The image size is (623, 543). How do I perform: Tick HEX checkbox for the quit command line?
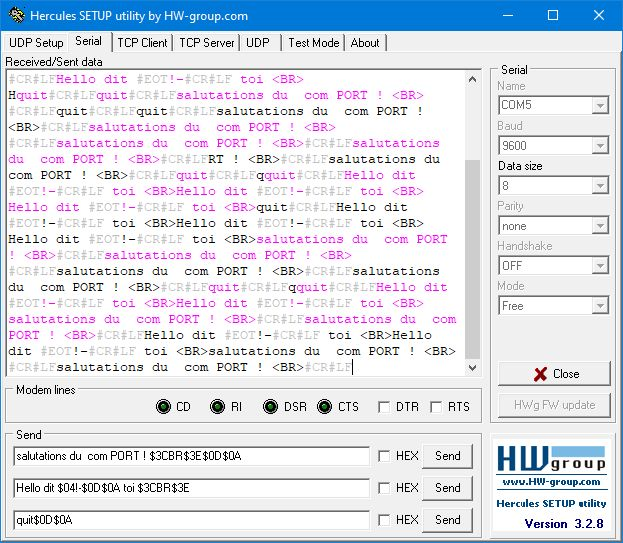point(384,520)
